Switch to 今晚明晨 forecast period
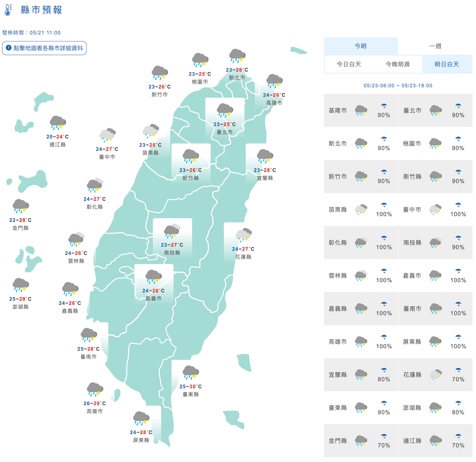476x462 pixels. point(397,64)
